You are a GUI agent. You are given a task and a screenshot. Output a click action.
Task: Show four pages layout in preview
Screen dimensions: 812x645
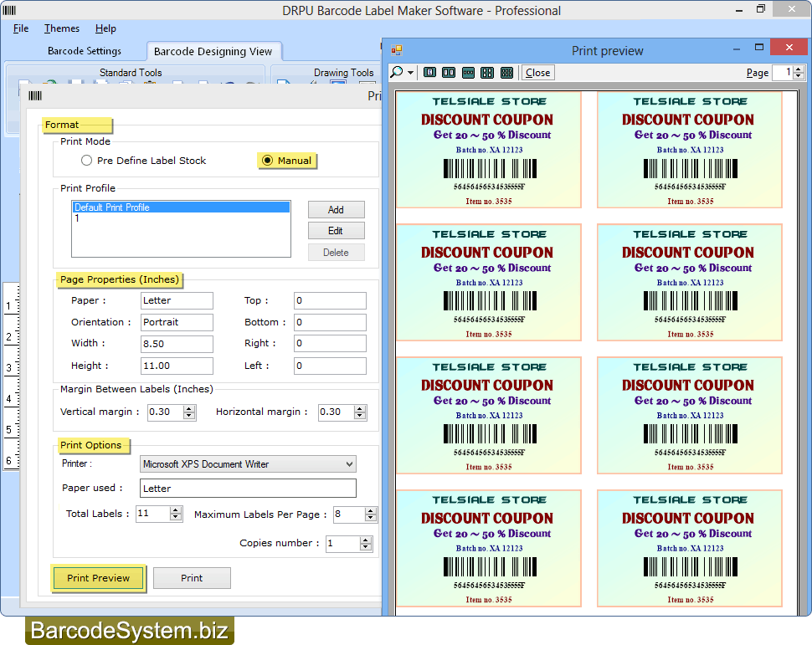(487, 73)
